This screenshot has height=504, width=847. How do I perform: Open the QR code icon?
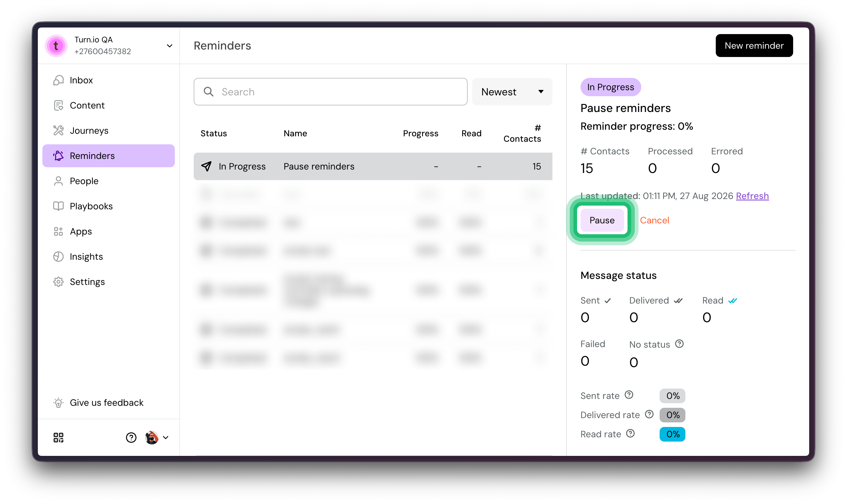coord(58,438)
